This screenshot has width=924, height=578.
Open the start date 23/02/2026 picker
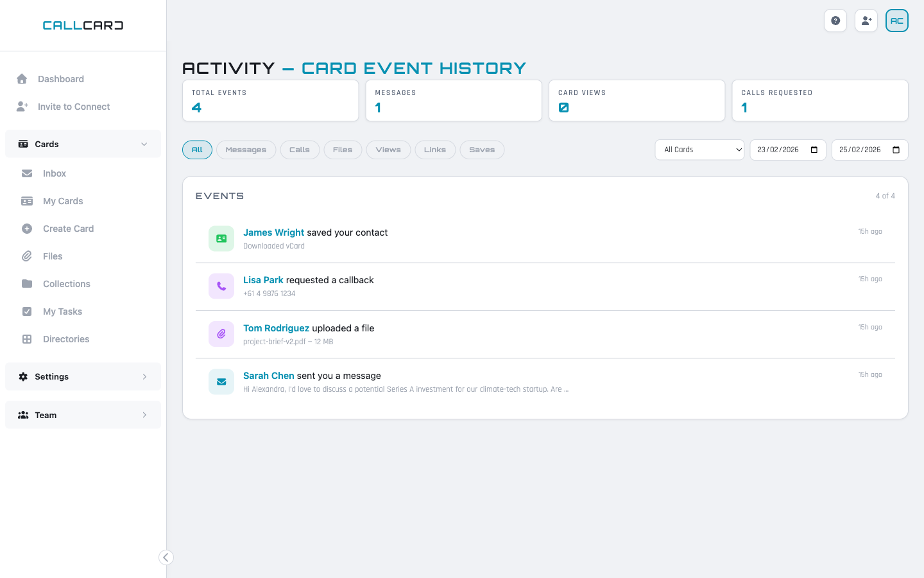point(787,150)
